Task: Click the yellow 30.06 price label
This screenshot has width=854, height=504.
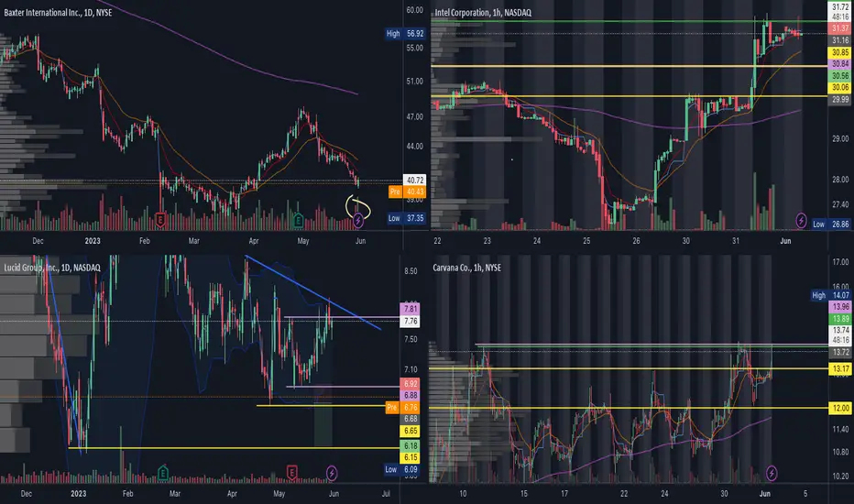Action: tap(840, 87)
